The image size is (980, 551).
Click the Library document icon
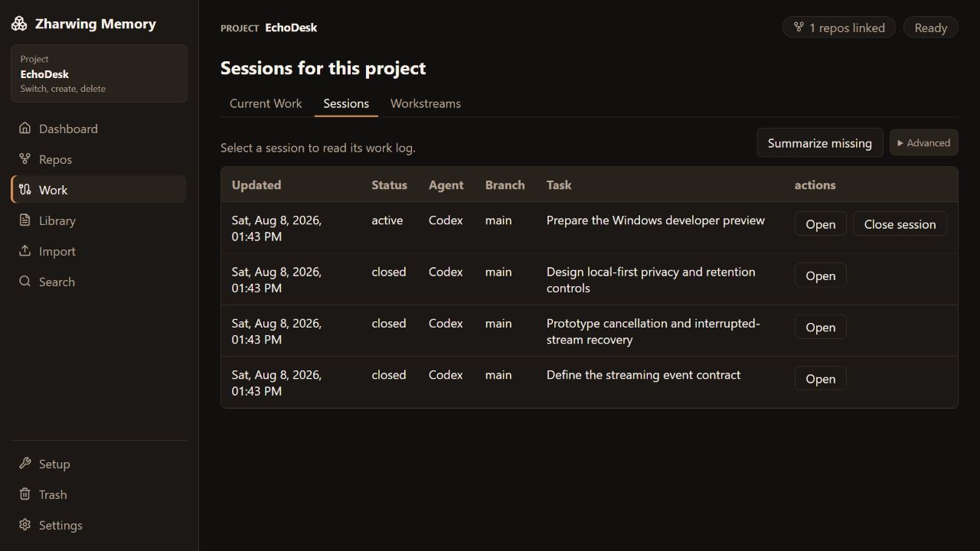(x=25, y=220)
